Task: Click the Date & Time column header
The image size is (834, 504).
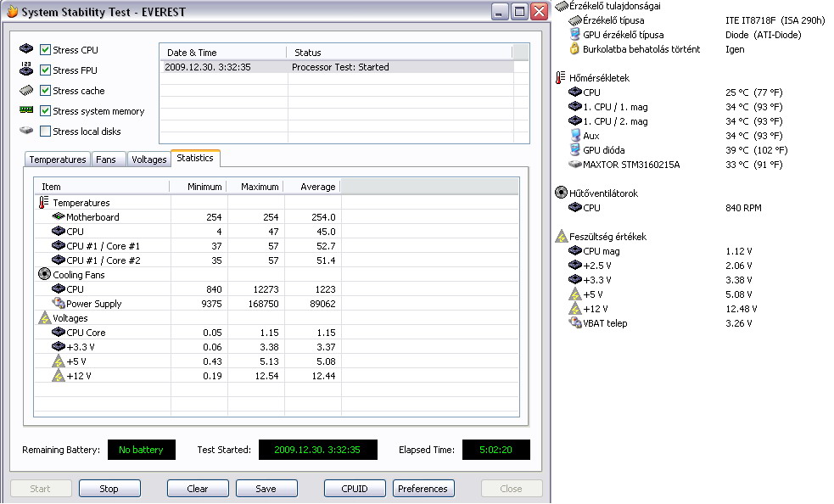Action: pyautogui.click(x=223, y=52)
